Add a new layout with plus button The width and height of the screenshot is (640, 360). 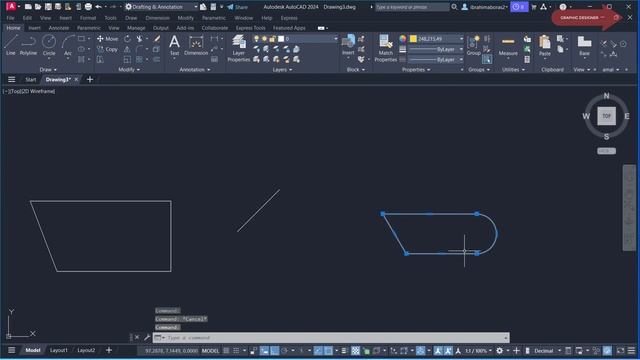tap(109, 350)
